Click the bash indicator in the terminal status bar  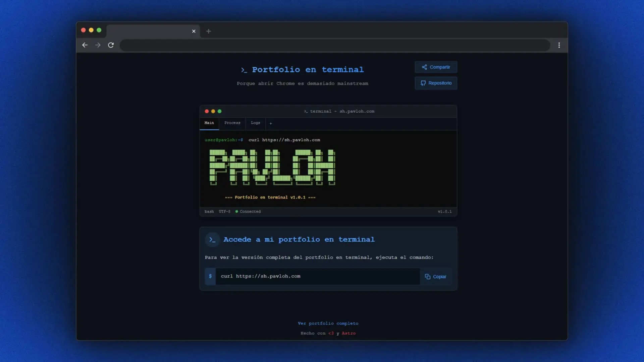point(209,212)
